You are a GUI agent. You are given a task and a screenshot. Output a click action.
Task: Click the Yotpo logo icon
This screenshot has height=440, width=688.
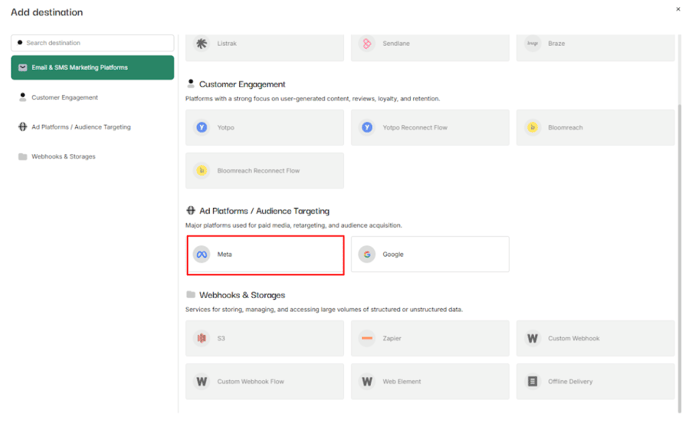pyautogui.click(x=202, y=128)
